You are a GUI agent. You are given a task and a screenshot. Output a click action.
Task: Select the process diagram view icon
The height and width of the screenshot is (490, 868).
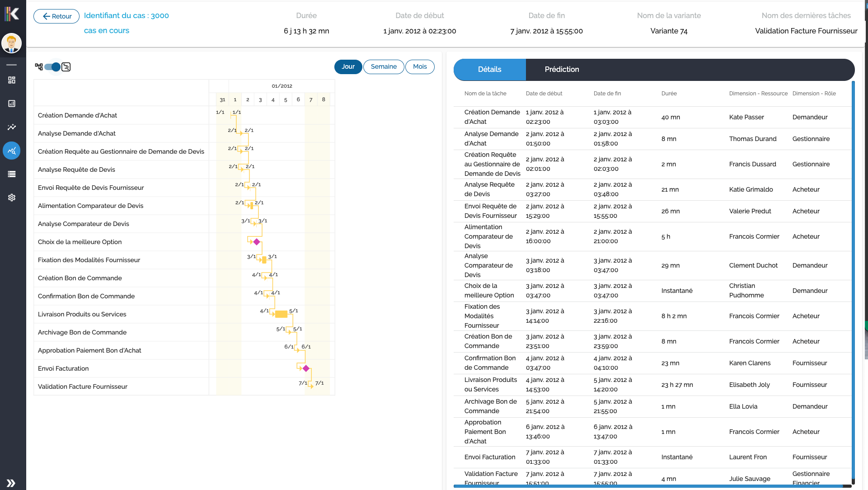point(39,66)
